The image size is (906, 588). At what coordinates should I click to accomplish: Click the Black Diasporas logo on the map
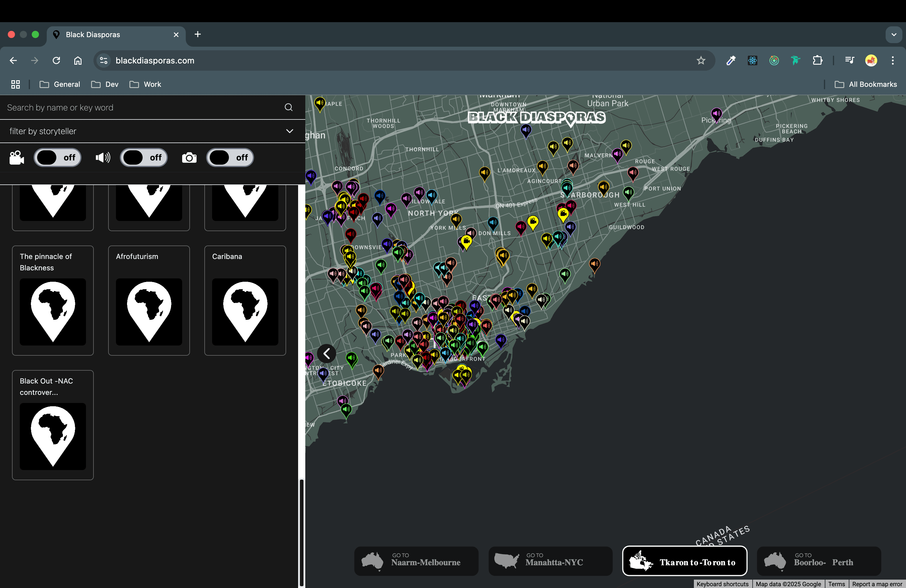pos(536,118)
